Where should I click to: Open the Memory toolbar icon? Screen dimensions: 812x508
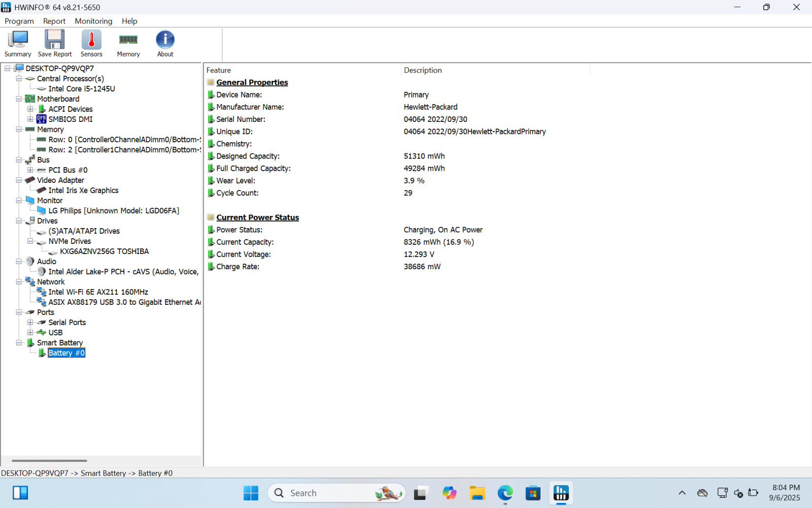coord(128,44)
